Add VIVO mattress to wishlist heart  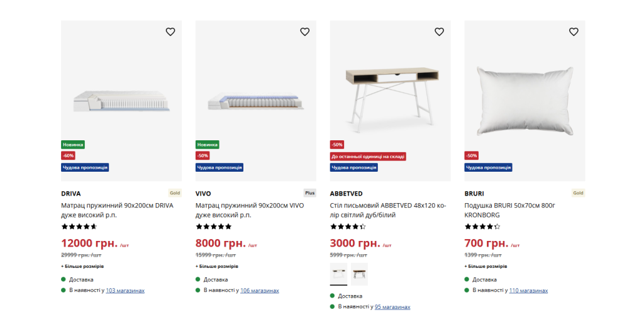(305, 31)
